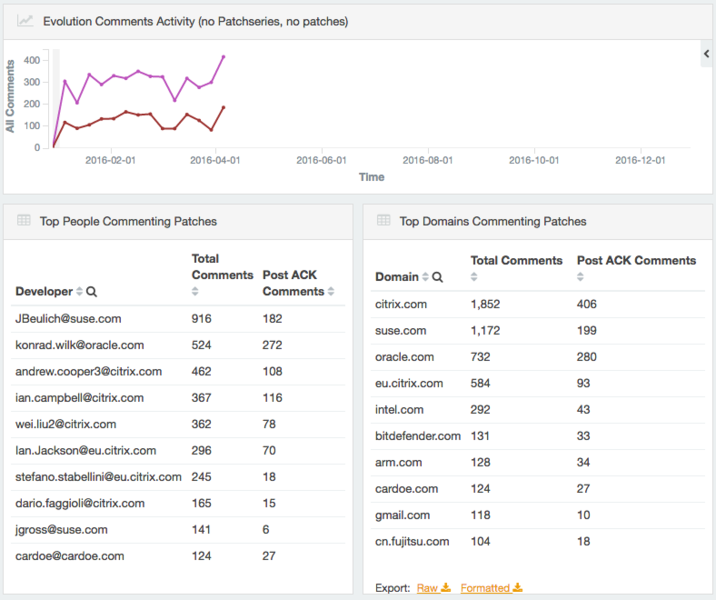Click the line chart icon beside Evolution Comments Activity
The height and width of the screenshot is (600, 716).
25,20
